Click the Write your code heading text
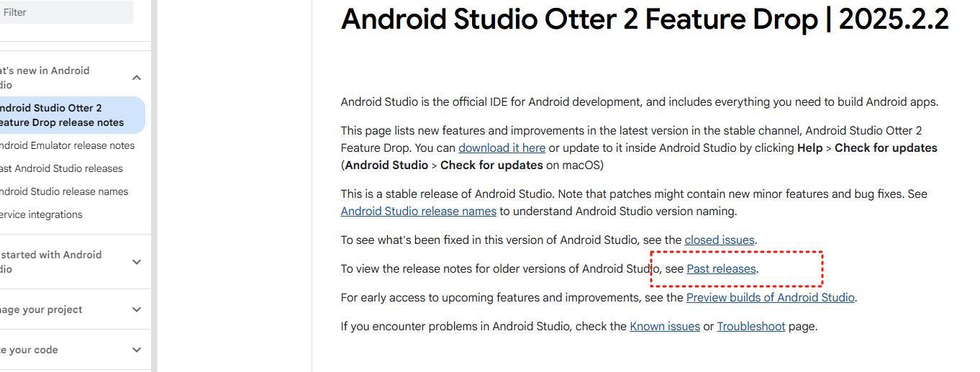This screenshot has height=372, width=980. pos(29,350)
